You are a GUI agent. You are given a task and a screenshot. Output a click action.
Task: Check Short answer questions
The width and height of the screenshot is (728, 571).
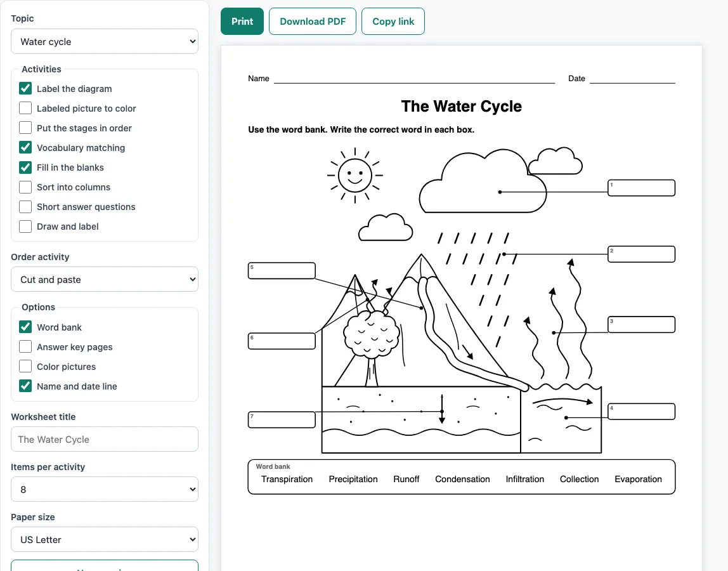[25, 207]
